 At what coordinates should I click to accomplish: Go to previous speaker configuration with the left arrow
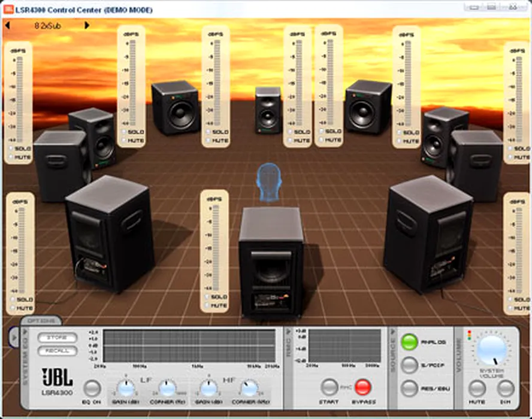click(8, 26)
